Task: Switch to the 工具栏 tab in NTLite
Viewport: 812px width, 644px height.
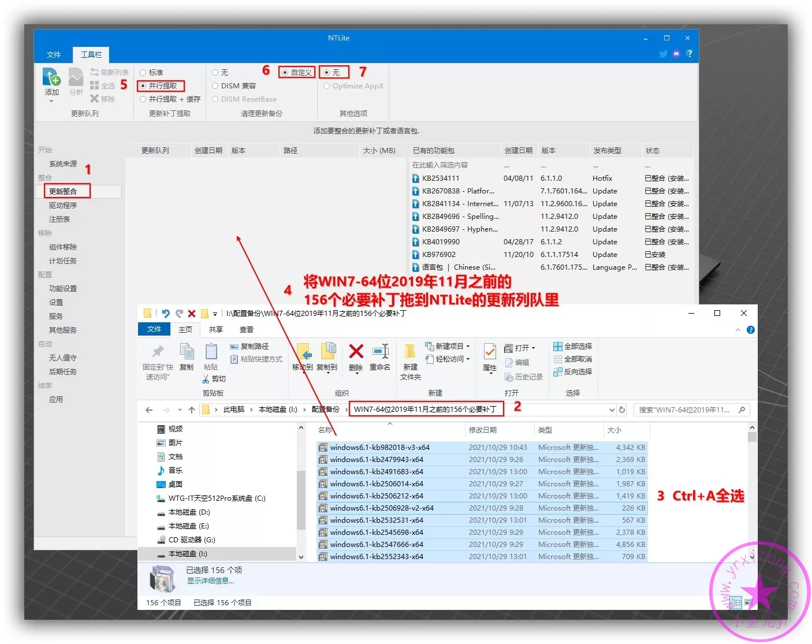Action: pyautogui.click(x=91, y=54)
